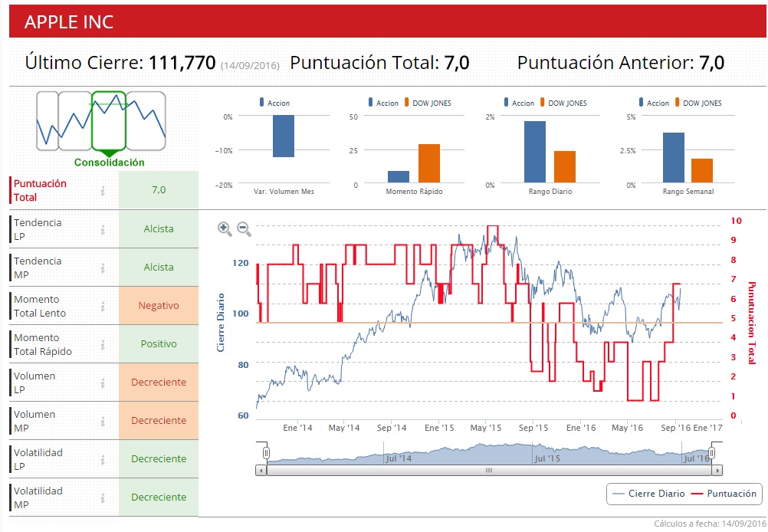Toggle Puntuación series in chart legend
This screenshot has height=532, width=768.
(x=724, y=494)
